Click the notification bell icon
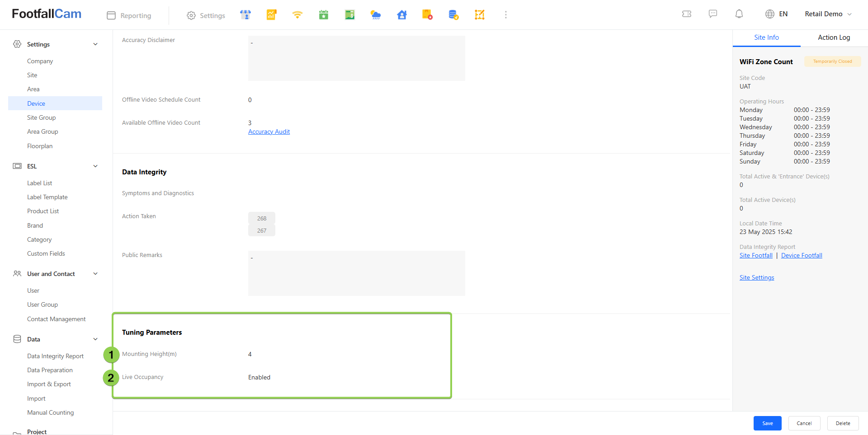The width and height of the screenshot is (868, 435). click(x=739, y=14)
